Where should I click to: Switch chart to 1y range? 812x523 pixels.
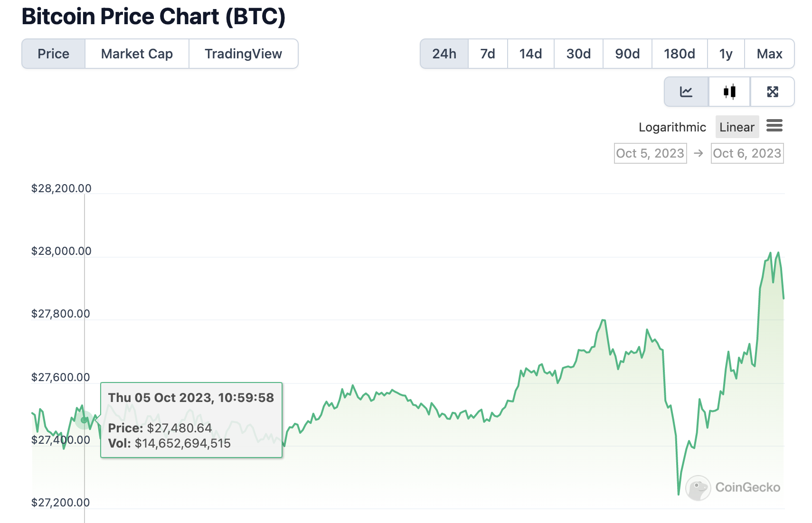tap(726, 54)
